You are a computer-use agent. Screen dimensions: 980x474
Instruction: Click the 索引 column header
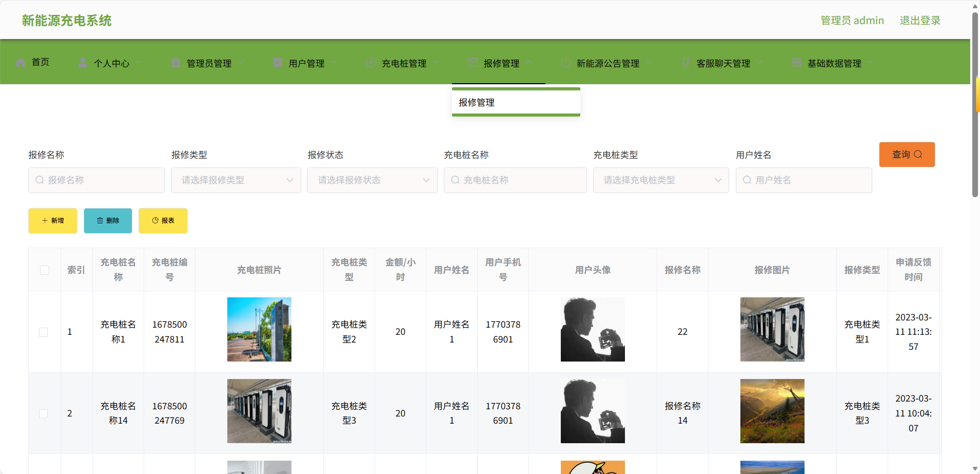[x=76, y=270]
